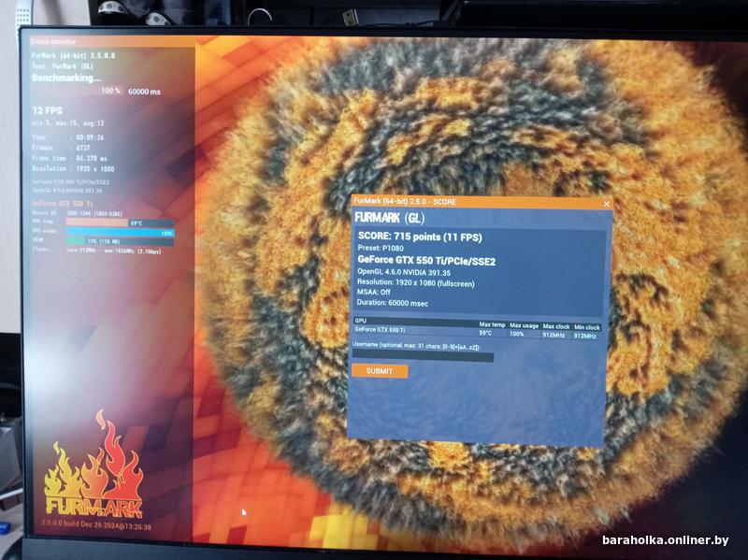Image resolution: width=748 pixels, height=560 pixels.
Task: Click 'OpenGL 4.6.0 NVIDIA 391.35' in score dialog
Action: 404,273
